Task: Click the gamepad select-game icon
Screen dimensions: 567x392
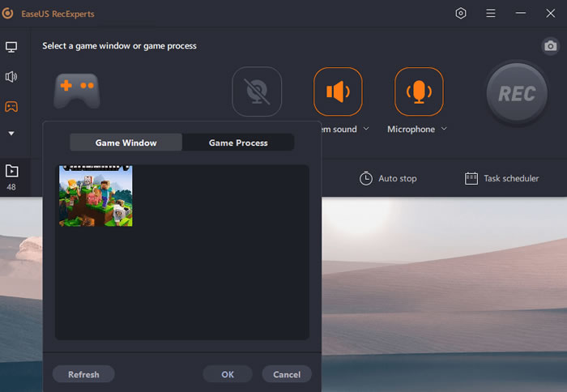Action: coord(77,91)
